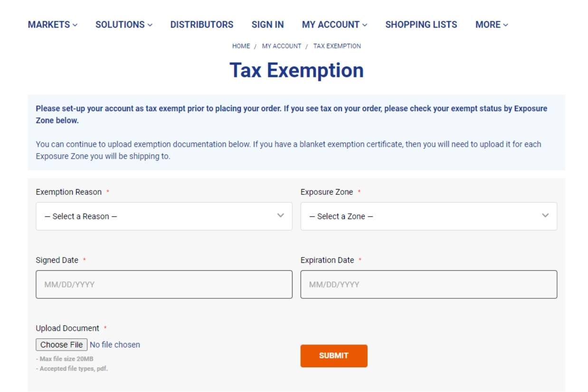
Task: Click the MORE chevron icon
Action: (x=504, y=24)
